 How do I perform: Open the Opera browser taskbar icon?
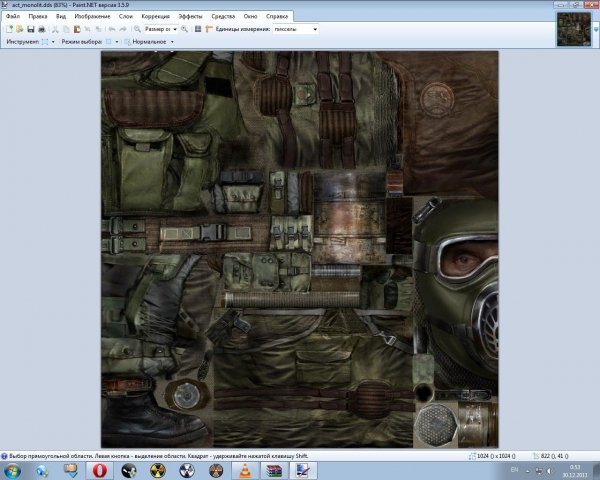point(99,471)
